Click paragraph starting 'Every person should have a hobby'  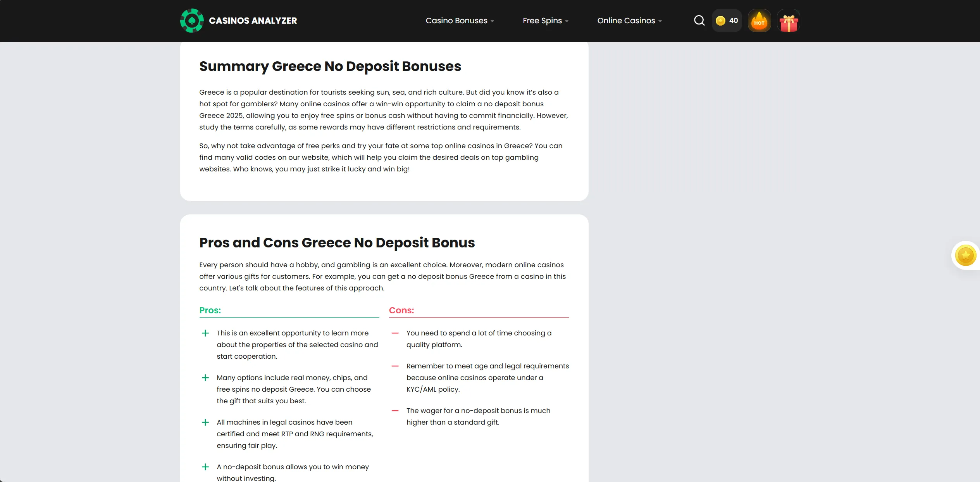[382, 276]
